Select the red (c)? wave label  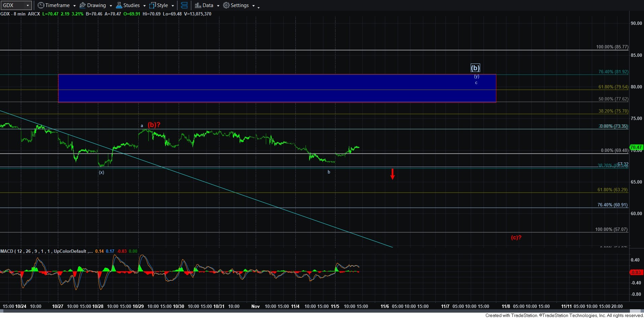click(x=516, y=237)
